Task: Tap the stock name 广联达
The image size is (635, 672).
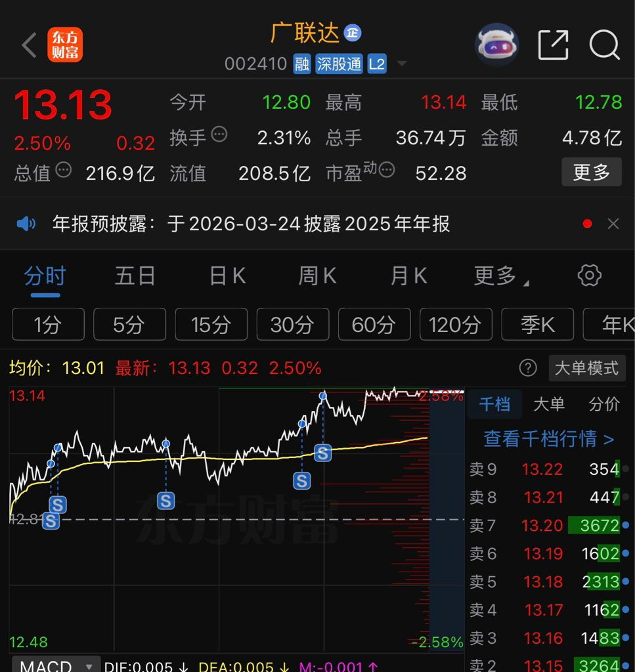Action: coord(305,33)
